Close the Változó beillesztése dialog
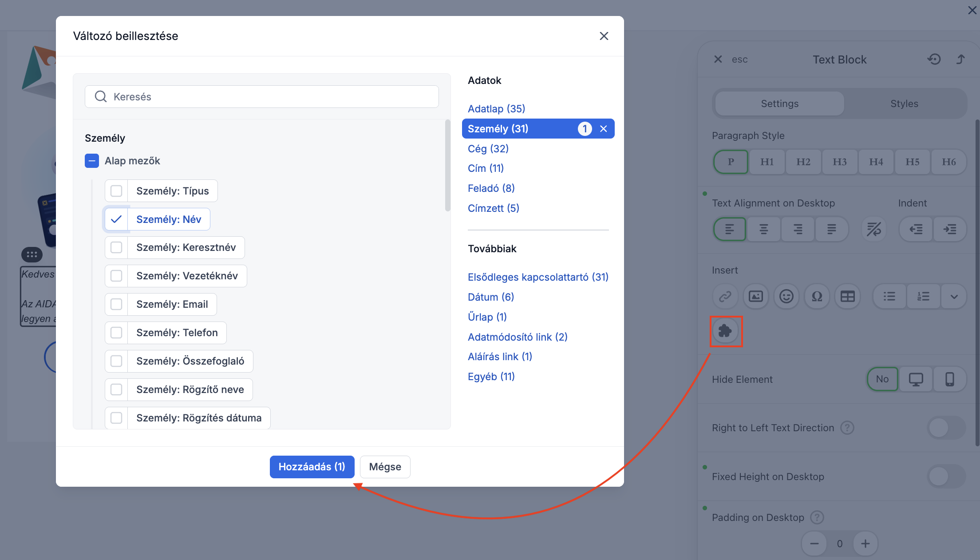This screenshot has width=980, height=560. (604, 36)
